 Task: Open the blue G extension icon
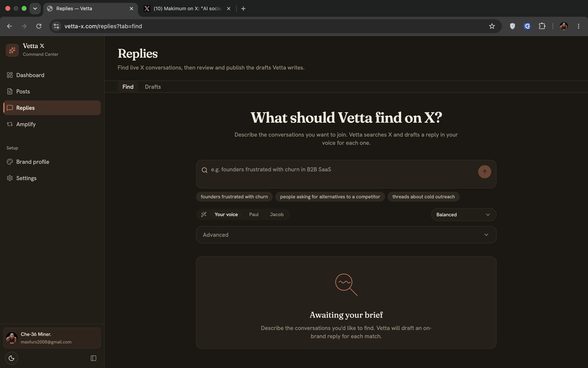[x=527, y=26]
